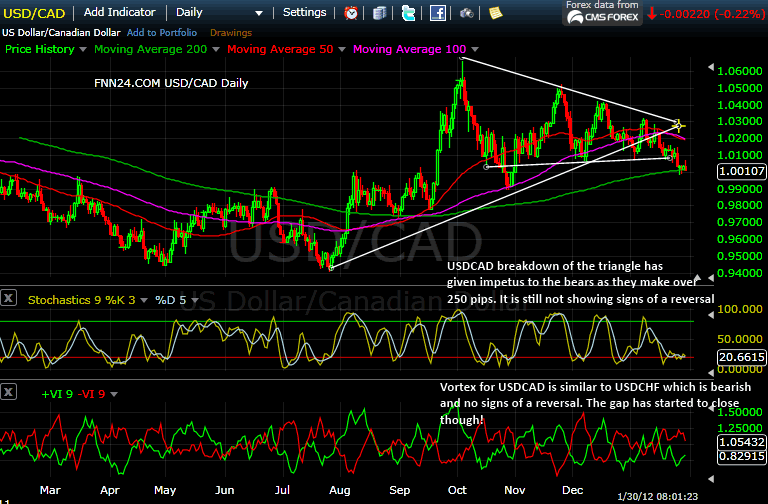This screenshot has height=504, width=768.
Task: Close the Vortex VI indicator panel
Action: coord(9,391)
